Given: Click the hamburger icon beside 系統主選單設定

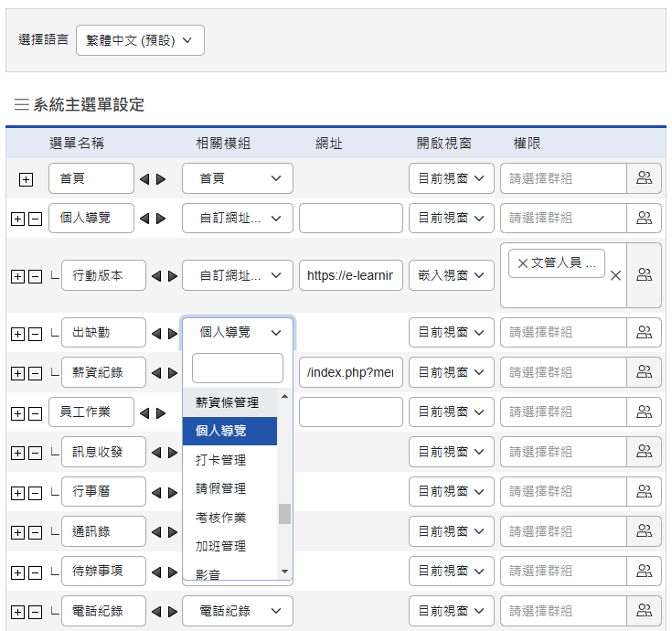Looking at the screenshot, I should click(x=22, y=104).
